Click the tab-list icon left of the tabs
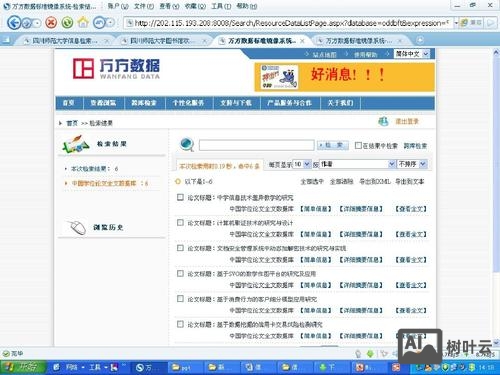500x375 pixels. tap(6, 41)
